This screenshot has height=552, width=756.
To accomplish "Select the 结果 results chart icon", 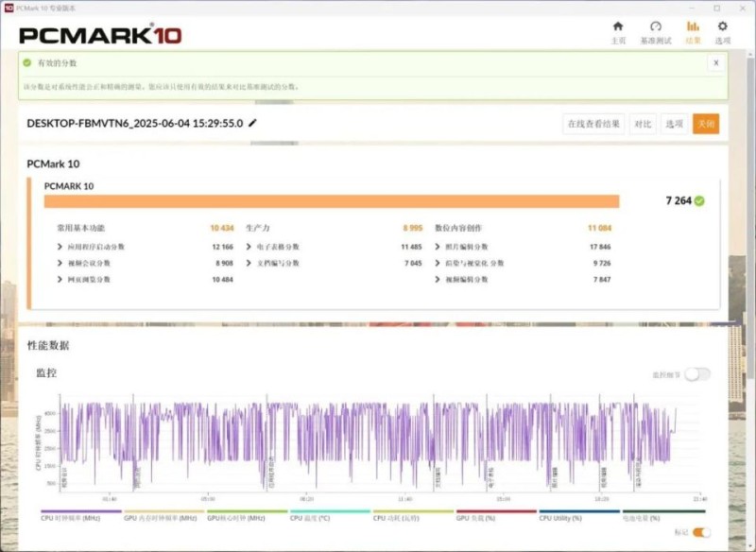I will pos(693,27).
